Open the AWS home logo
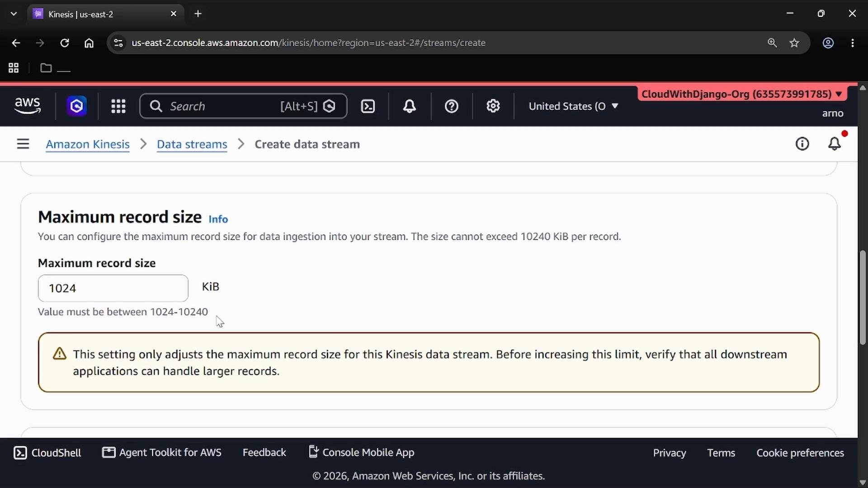The width and height of the screenshot is (868, 488). click(28, 106)
